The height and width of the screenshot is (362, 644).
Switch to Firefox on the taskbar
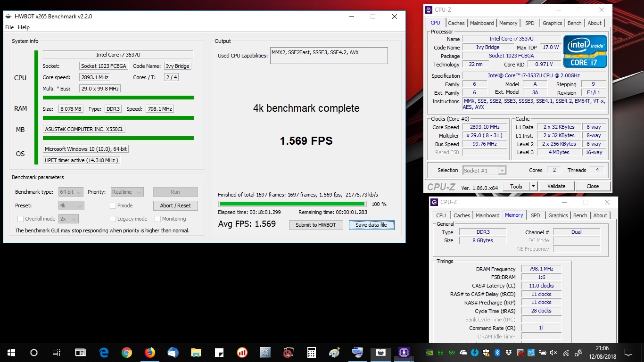[x=149, y=352]
